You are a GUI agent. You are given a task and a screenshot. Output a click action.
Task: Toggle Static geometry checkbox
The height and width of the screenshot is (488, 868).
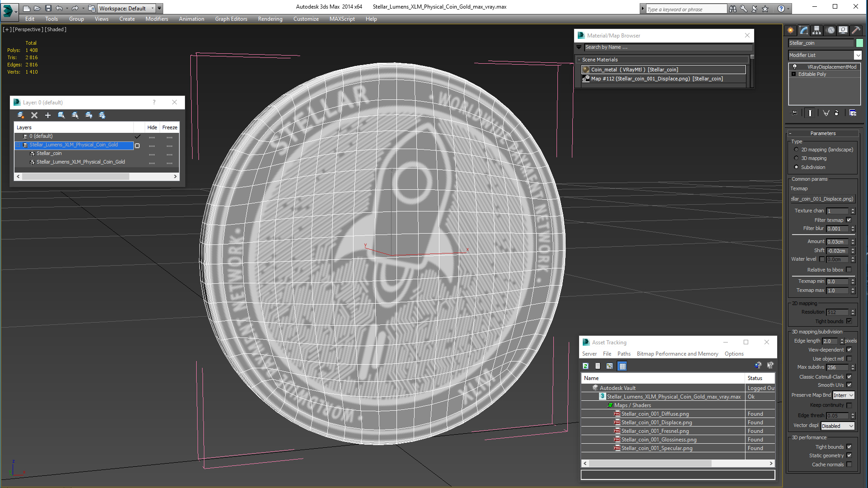849,455
